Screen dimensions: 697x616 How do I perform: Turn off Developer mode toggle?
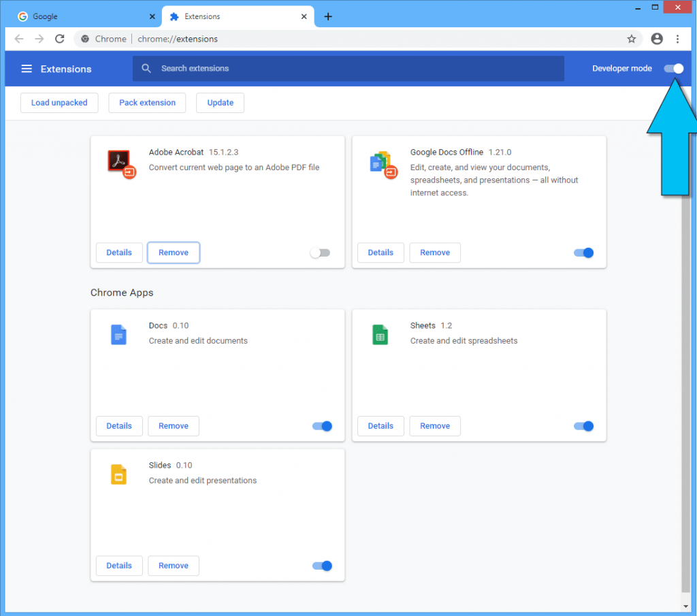(673, 69)
